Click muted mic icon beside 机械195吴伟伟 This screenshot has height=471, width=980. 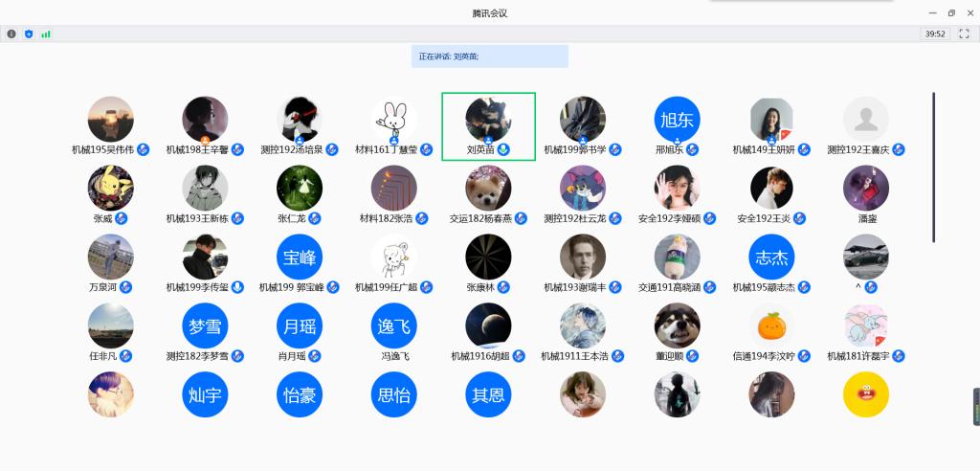[144, 149]
